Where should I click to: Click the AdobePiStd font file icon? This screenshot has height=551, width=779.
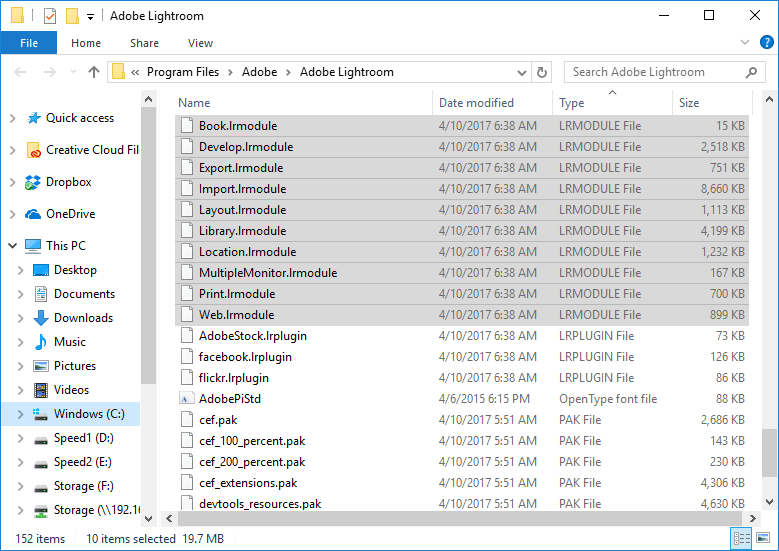tap(187, 398)
